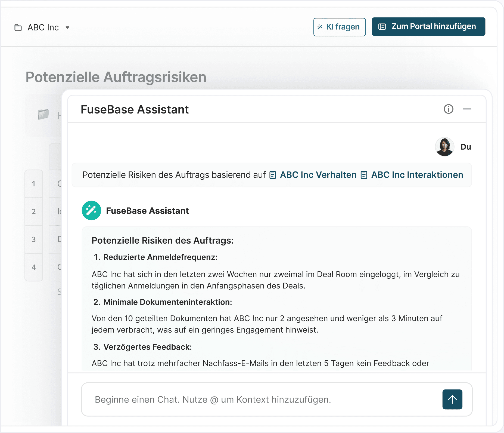The image size is (504, 433).
Task: Select row number 4 in the table
Action: 34,267
